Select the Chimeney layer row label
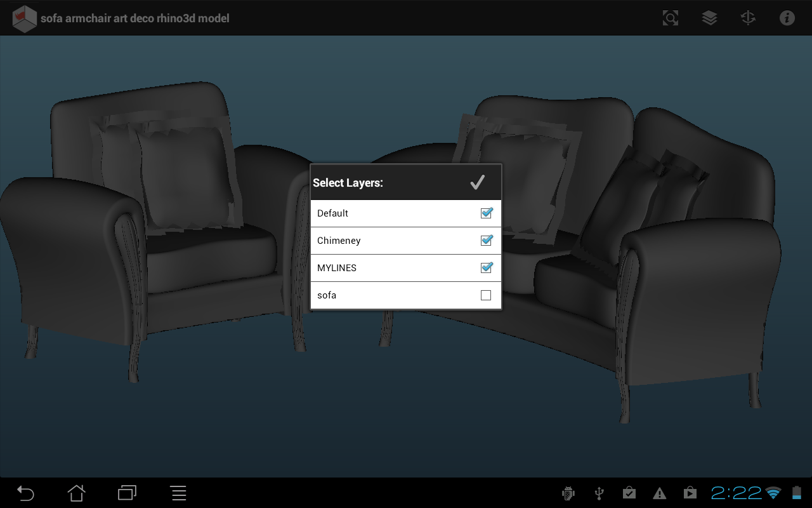 pos(339,241)
